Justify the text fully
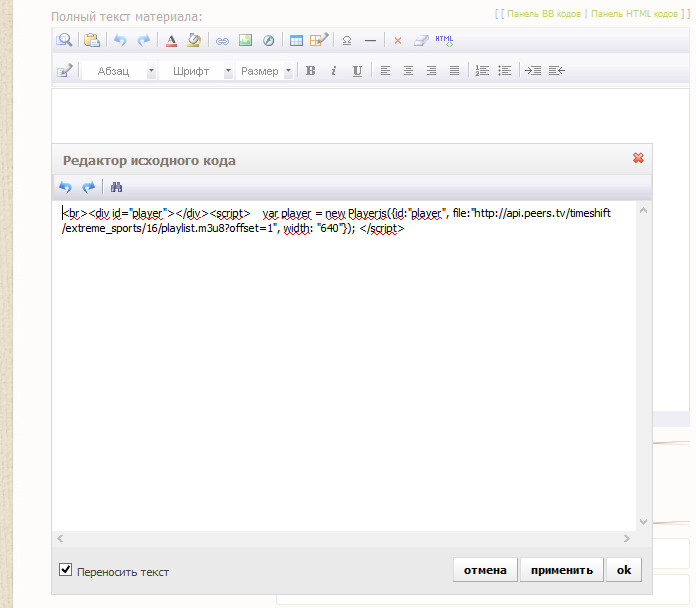Image resolution: width=696 pixels, height=608 pixels. tap(455, 71)
